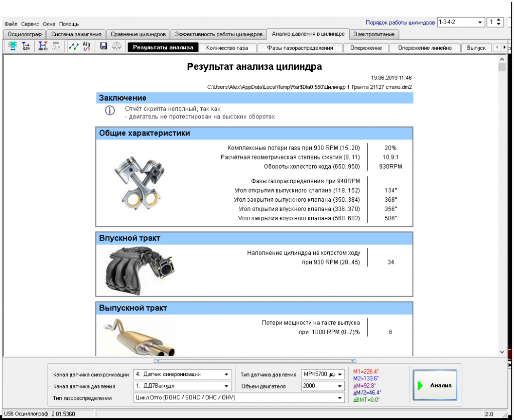Click the Заключение section header
The width and height of the screenshot is (514, 420).
254,98
